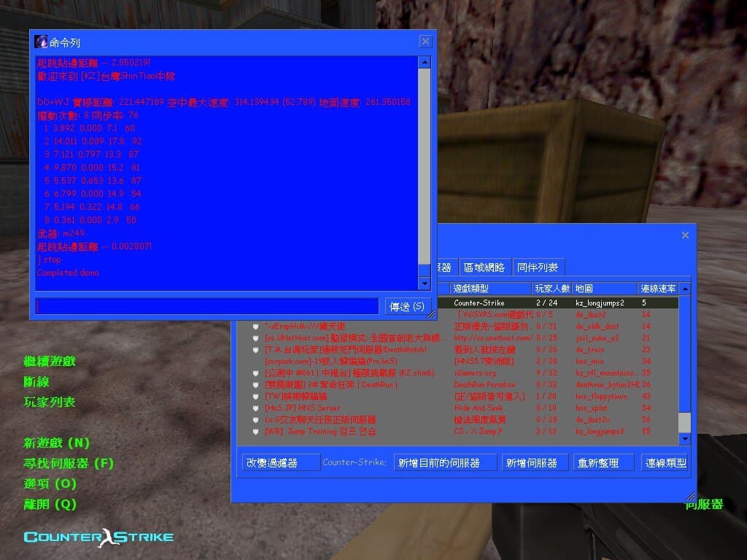747x560 pixels.
Task: Click shield icon beside WB Jump Training server
Action: tap(255, 431)
